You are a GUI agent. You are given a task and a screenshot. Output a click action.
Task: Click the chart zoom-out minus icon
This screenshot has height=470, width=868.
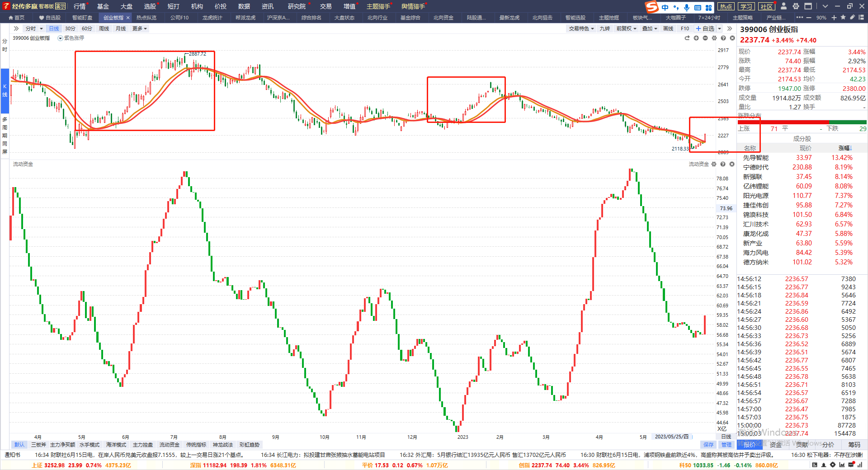(x=705, y=38)
